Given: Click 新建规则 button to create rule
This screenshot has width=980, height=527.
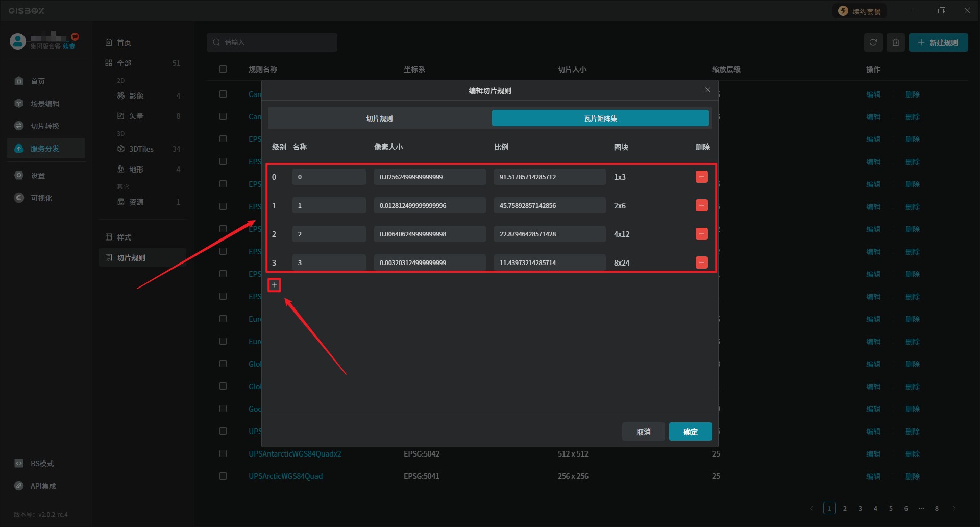Looking at the screenshot, I should click(938, 42).
